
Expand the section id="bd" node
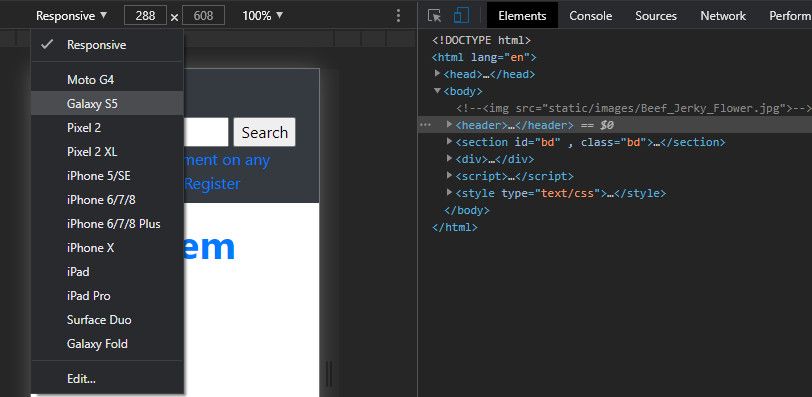click(x=450, y=142)
